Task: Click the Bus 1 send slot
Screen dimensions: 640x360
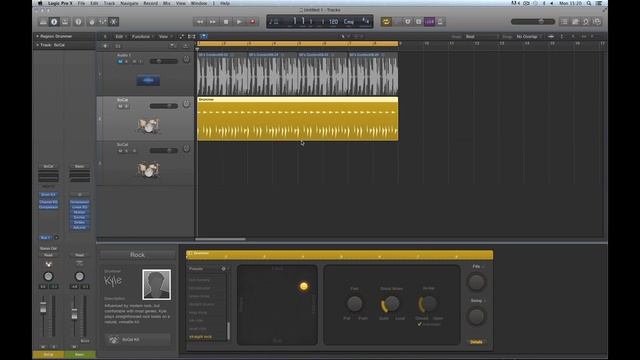Action: [x=45, y=238]
